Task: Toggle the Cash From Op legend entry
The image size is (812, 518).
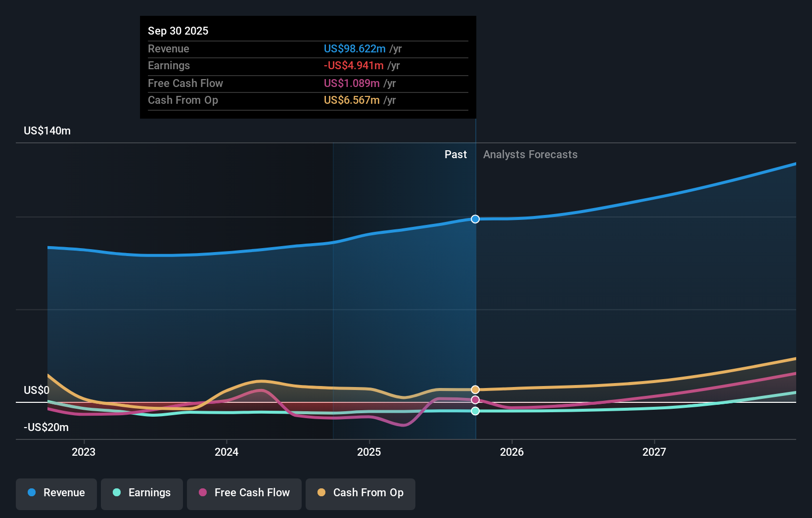Action: [360, 493]
